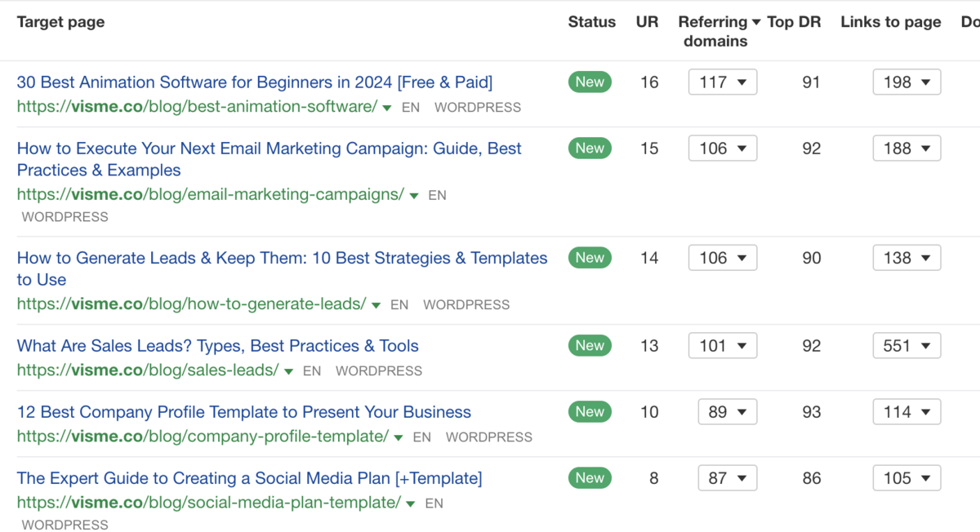This screenshot has width=980, height=532.
Task: Expand URL arrow beside company-profile-template link
Action: tap(399, 437)
